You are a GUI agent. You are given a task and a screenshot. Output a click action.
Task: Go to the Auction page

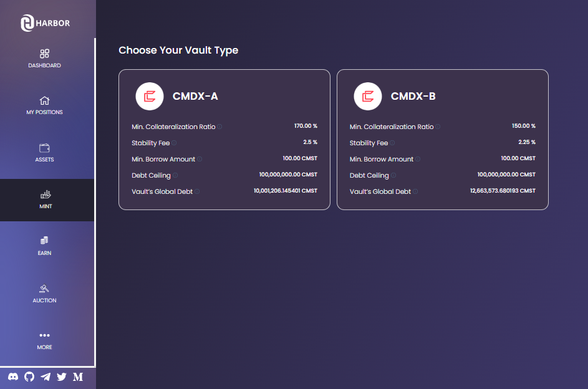tap(45, 294)
